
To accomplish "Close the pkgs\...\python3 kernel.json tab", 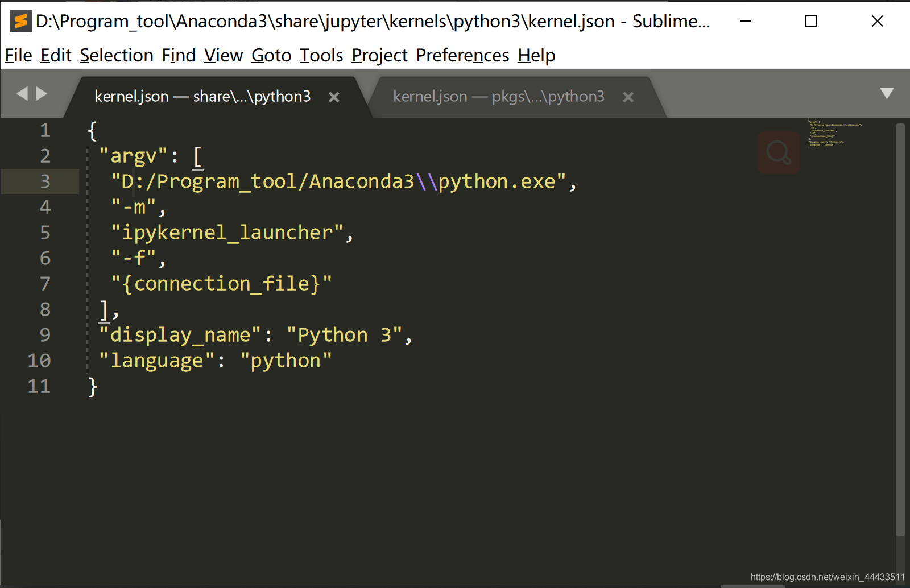I will point(628,97).
